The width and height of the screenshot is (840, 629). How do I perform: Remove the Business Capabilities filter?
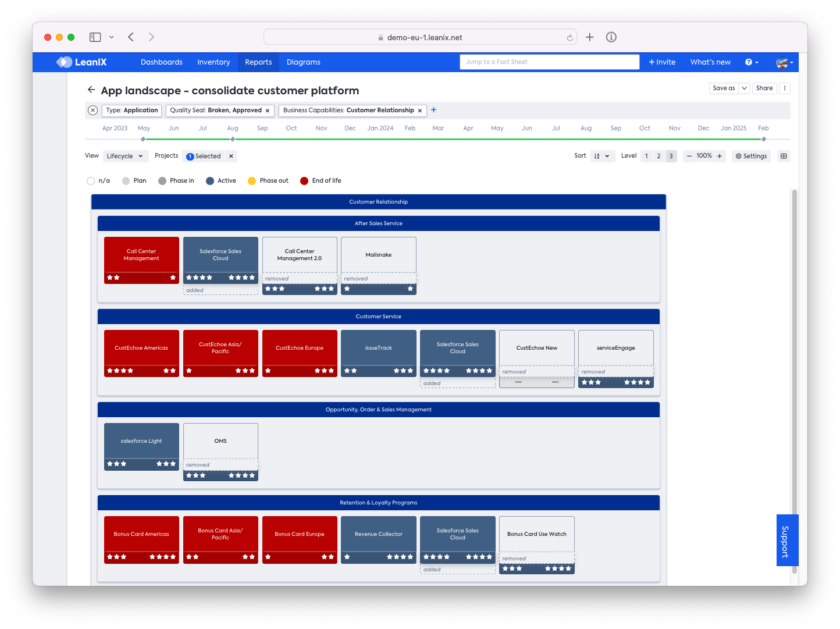(x=420, y=111)
